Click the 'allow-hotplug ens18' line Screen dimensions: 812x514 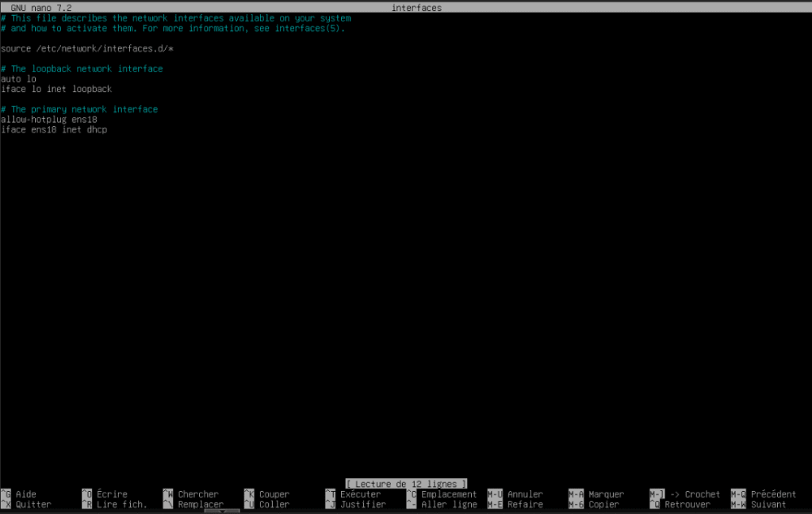(x=49, y=119)
